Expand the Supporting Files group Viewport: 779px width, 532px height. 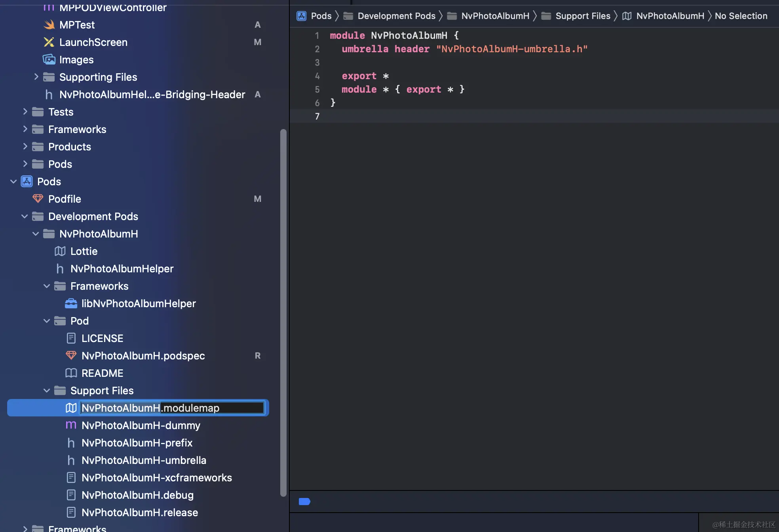36,77
